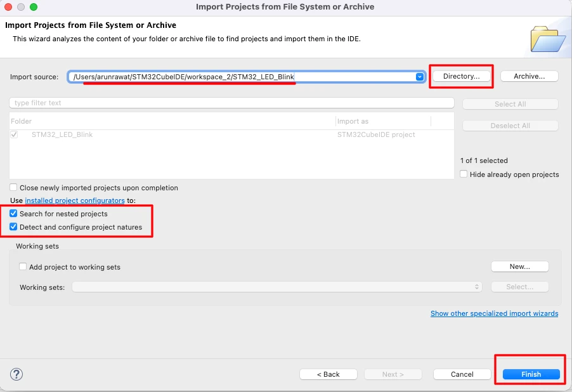Viewport: 572px width, 392px height.
Task: Select the STM32_LED_Blink folder row
Action: click(231, 134)
